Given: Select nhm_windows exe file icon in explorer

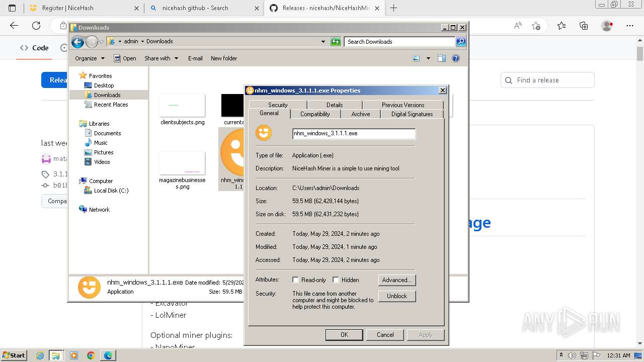Looking at the screenshot, I should pos(232,159).
